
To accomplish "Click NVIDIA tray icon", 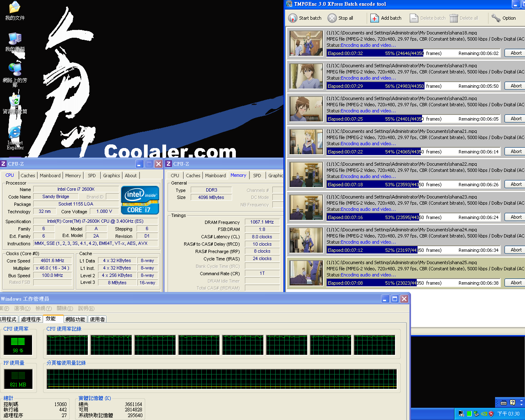I will pyautogui.click(x=484, y=414).
